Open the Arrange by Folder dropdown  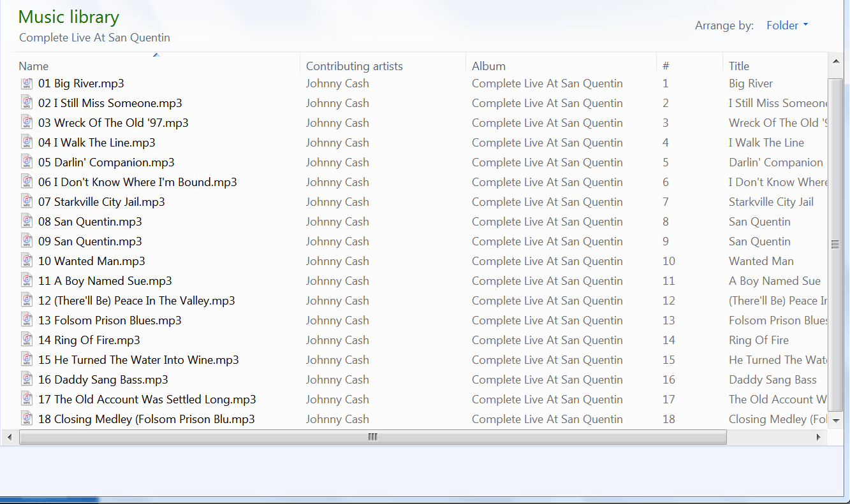point(788,25)
